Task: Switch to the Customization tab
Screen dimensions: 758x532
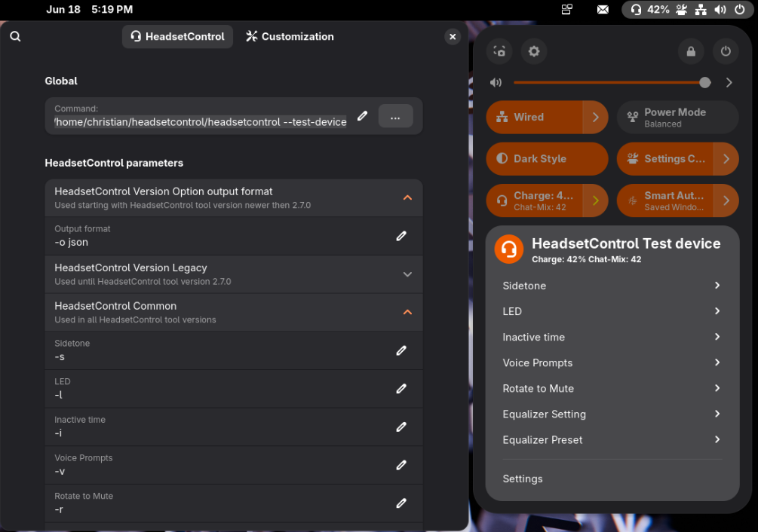Action: 290,37
